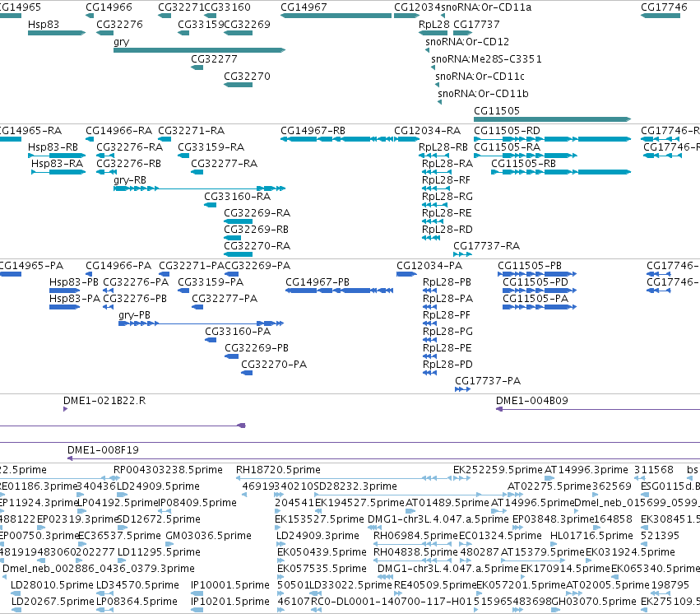Screen dimensions: 700x614
Task: Select protein CG32270-PA label
Action: 274,365
